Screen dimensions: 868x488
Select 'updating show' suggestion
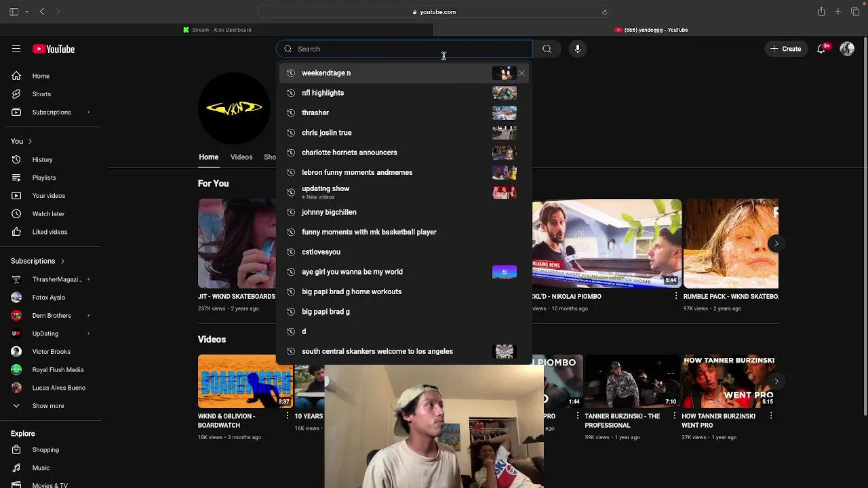point(404,192)
